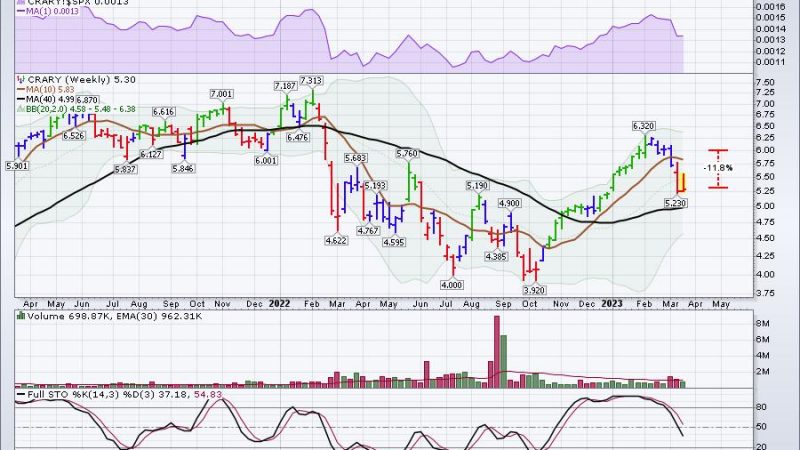This screenshot has height=450, width=800.
Task: Click the -11.8% decline measurement label
Action: [x=718, y=168]
